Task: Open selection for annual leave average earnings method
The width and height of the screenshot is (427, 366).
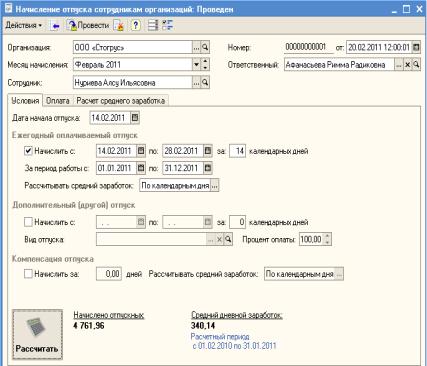Action: pos(215,186)
